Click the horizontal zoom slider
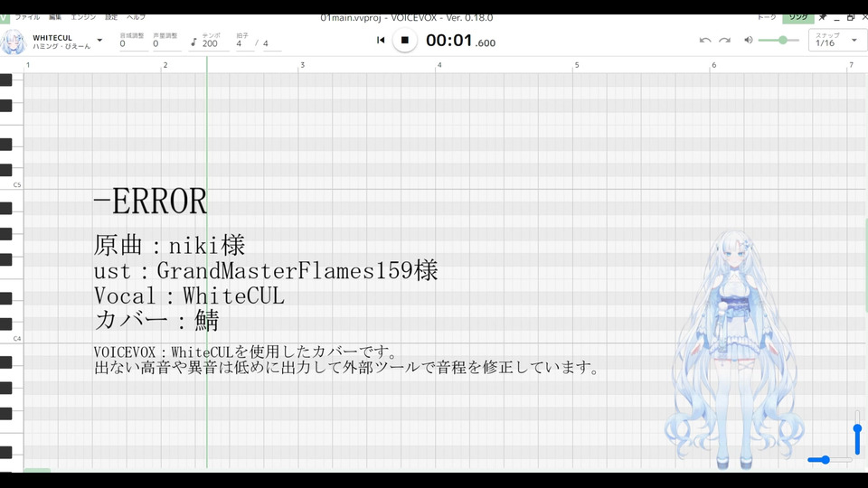 pos(829,460)
